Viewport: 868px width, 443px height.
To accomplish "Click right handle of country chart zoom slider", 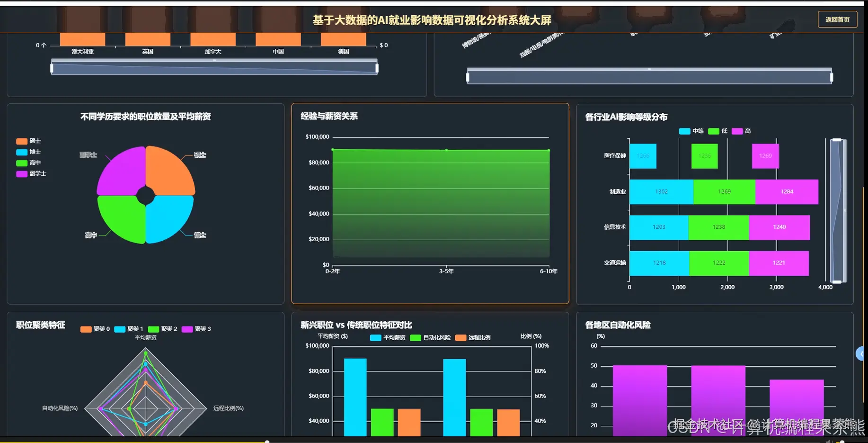I will [x=377, y=68].
